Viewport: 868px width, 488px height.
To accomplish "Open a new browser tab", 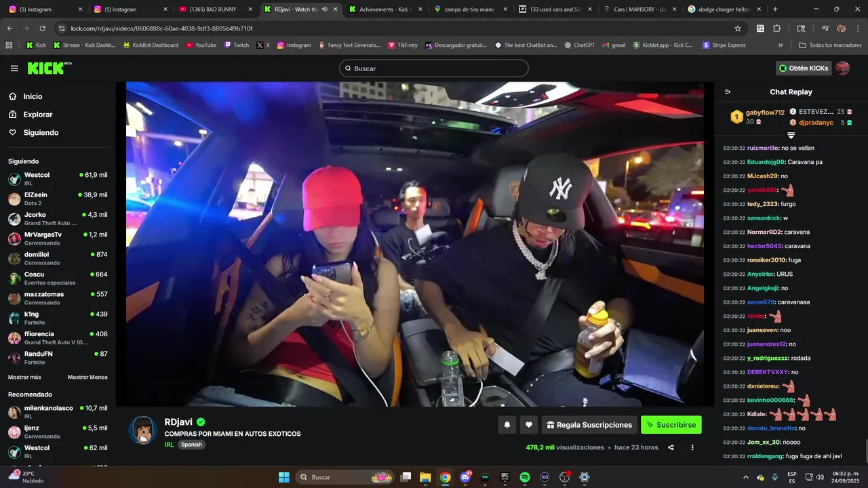I will (775, 9).
